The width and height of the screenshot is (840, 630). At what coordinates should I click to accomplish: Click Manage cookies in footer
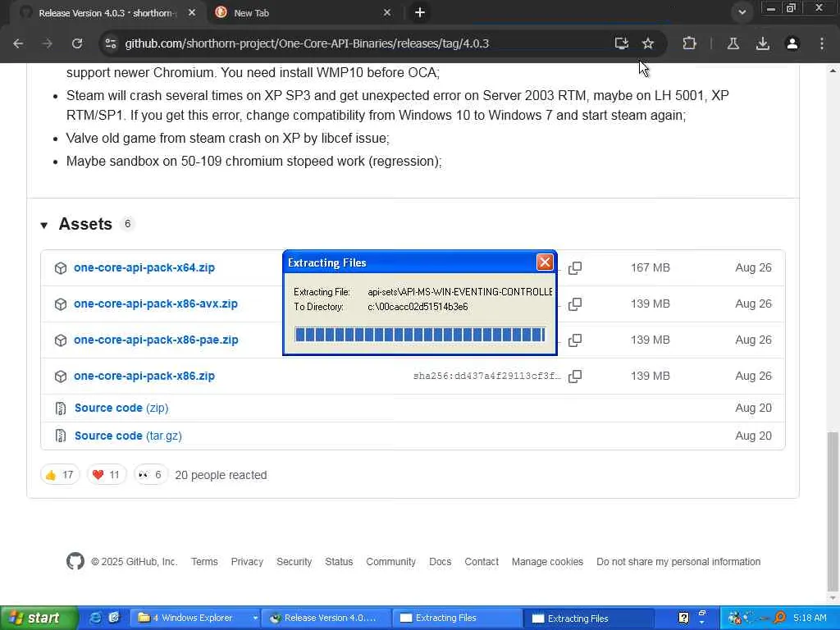tap(547, 561)
